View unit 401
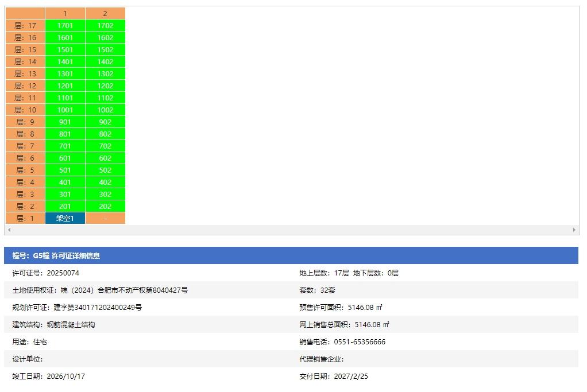The image size is (587, 392). click(x=65, y=182)
